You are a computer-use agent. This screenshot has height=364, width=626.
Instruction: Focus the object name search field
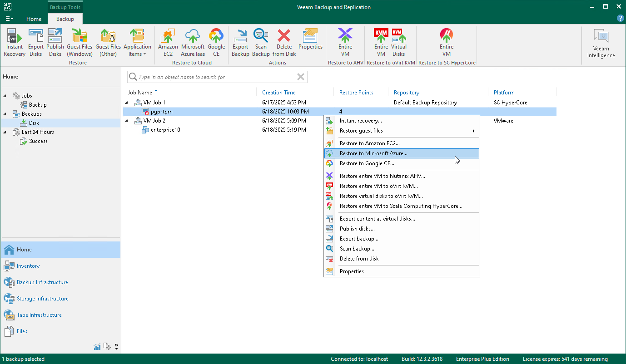(x=217, y=77)
